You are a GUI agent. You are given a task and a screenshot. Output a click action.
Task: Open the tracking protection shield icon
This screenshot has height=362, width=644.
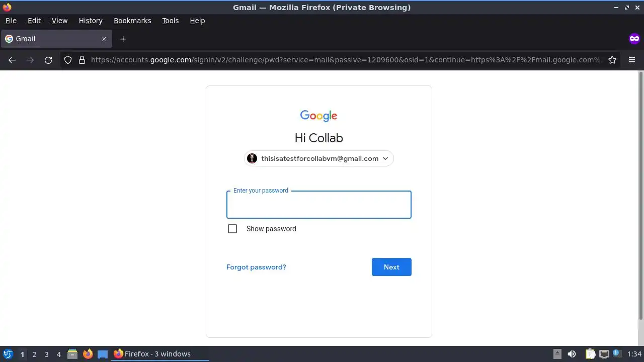pyautogui.click(x=68, y=60)
